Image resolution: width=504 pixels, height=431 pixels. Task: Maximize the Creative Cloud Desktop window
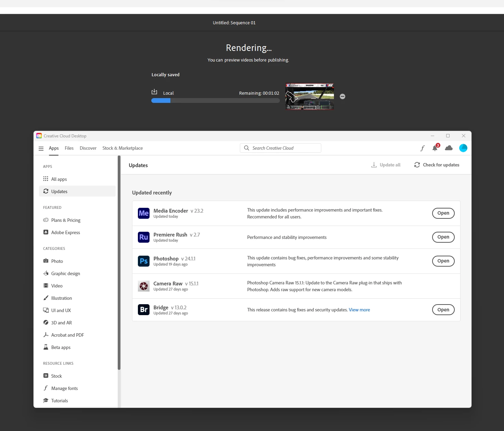(448, 136)
